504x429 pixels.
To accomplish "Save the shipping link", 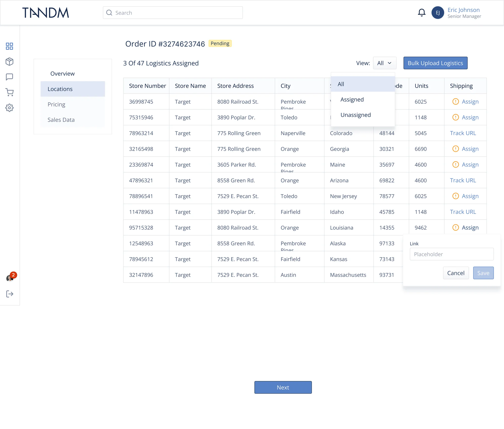I will 483,273.
